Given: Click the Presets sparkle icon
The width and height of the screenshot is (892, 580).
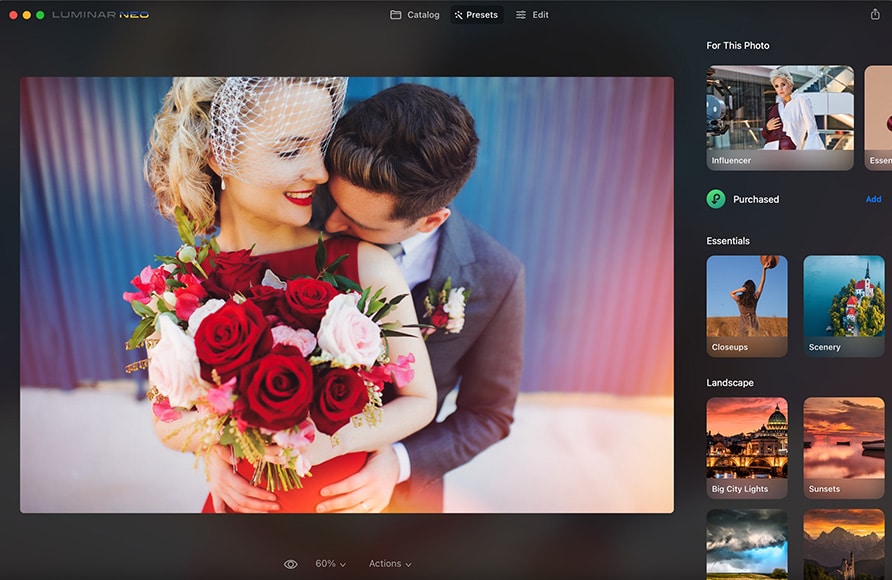Looking at the screenshot, I should [459, 15].
